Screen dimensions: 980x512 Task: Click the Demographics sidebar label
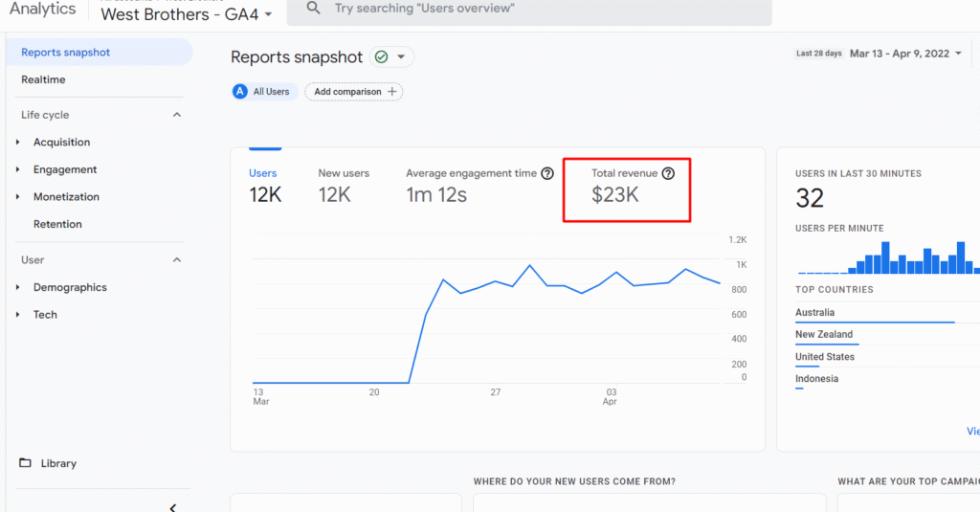click(x=70, y=287)
